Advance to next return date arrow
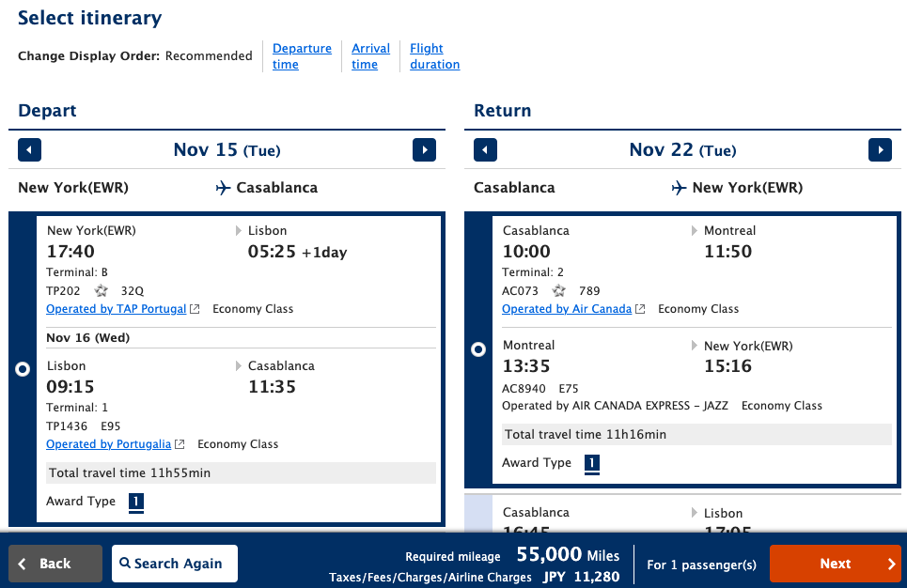This screenshot has height=588, width=907. tap(880, 150)
